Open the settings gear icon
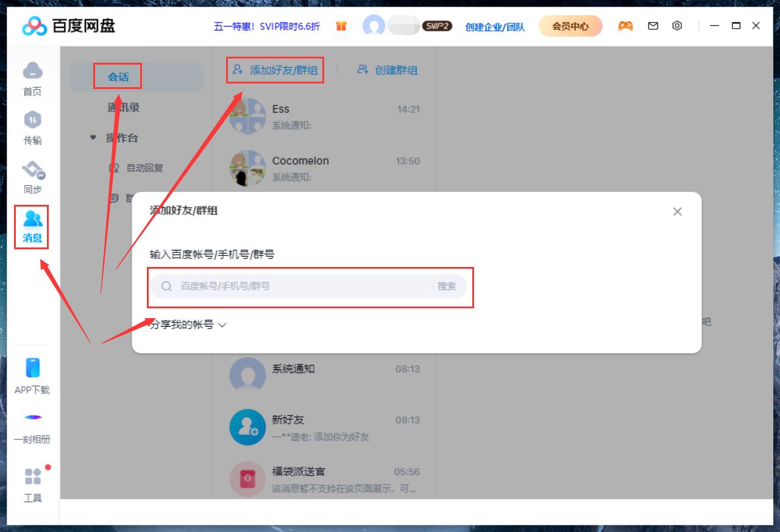This screenshot has width=780, height=532. point(677,26)
